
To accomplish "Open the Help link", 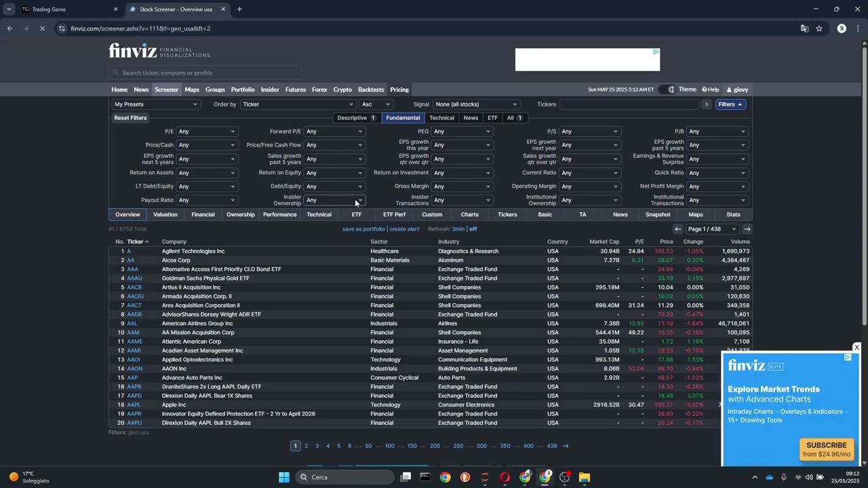I will pyautogui.click(x=711, y=89).
